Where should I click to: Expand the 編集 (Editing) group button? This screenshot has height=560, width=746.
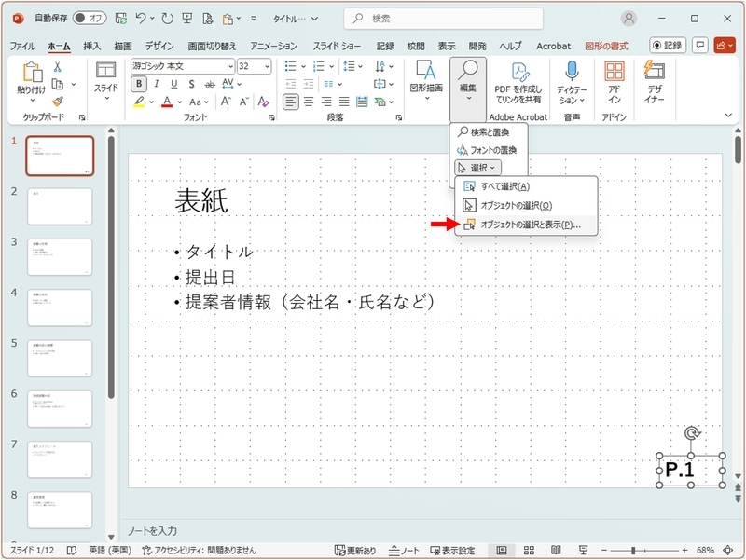pos(468,89)
